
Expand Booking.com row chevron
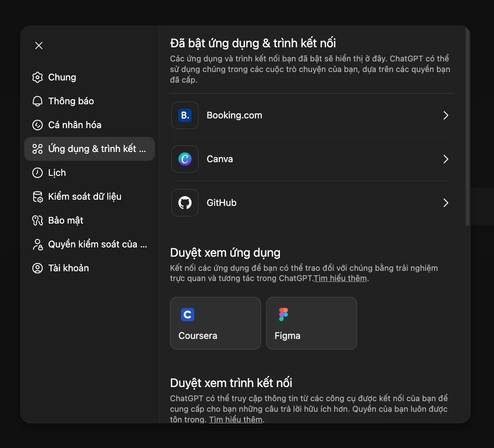click(446, 115)
